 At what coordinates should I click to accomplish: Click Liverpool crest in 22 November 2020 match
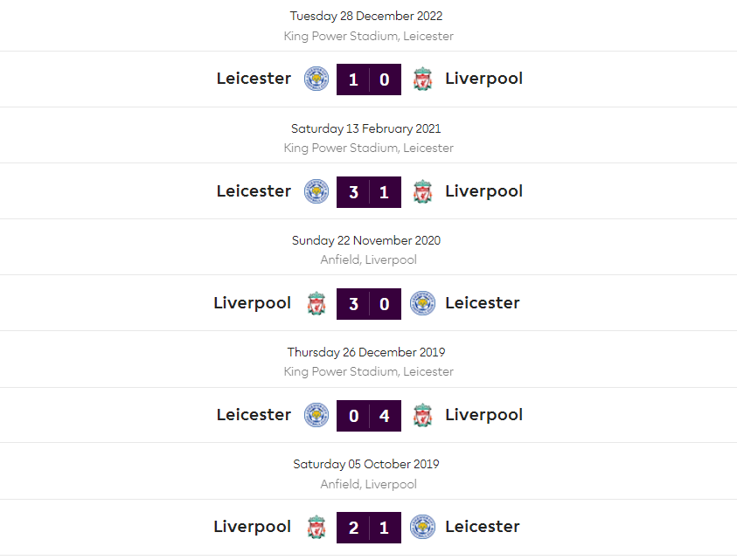click(x=316, y=303)
